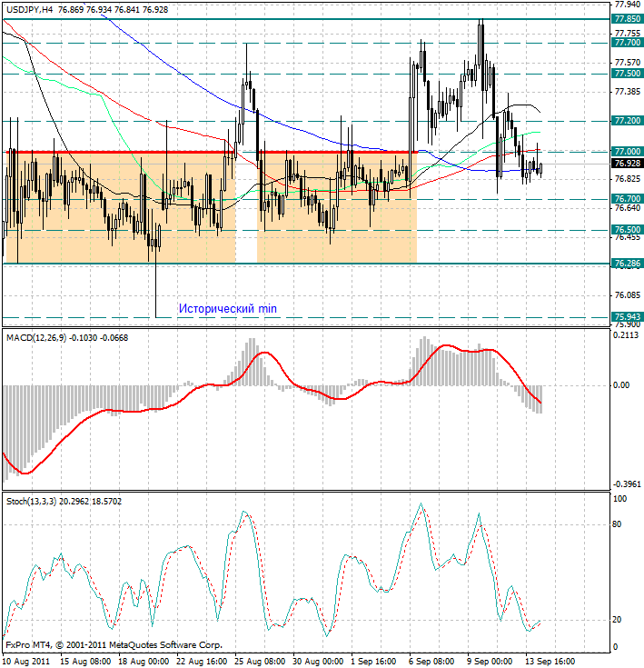Select the 76.700 price level label

point(628,198)
